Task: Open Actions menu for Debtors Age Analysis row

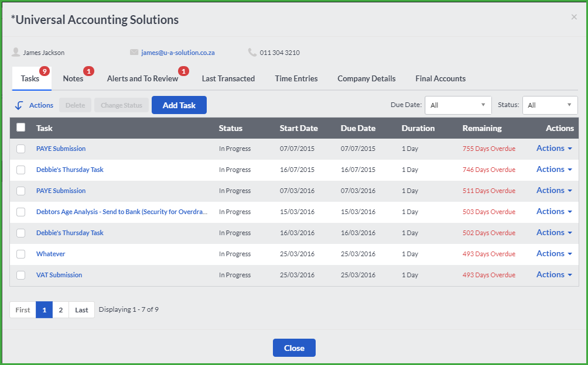Action: (x=554, y=211)
